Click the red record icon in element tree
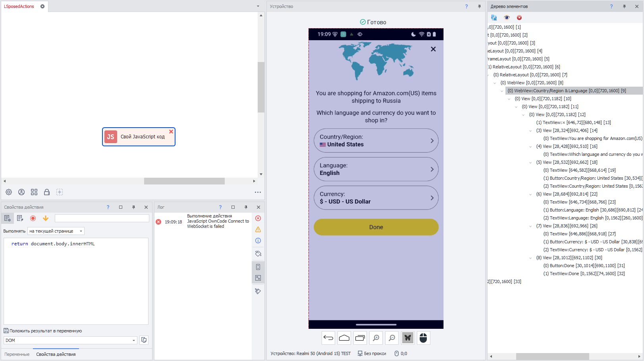The height and width of the screenshot is (361, 644). (519, 17)
